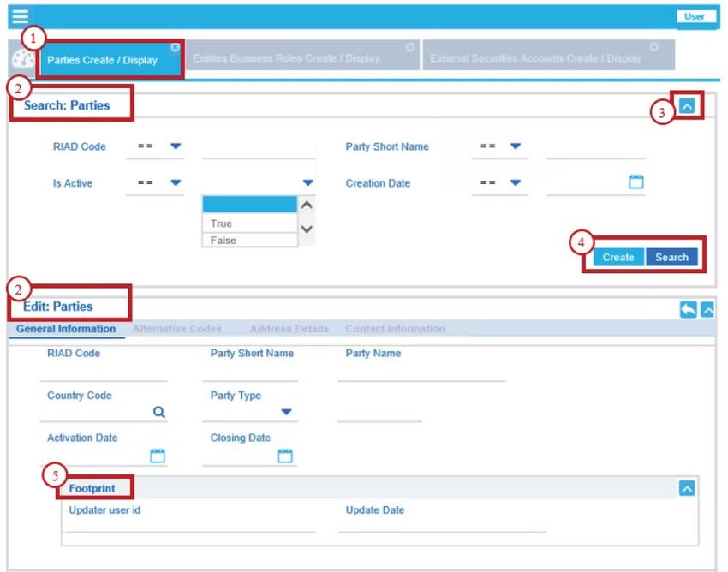Click the back arrow in Edit: Parties
Viewport: 728px width, 572px height.
pyautogui.click(x=688, y=310)
